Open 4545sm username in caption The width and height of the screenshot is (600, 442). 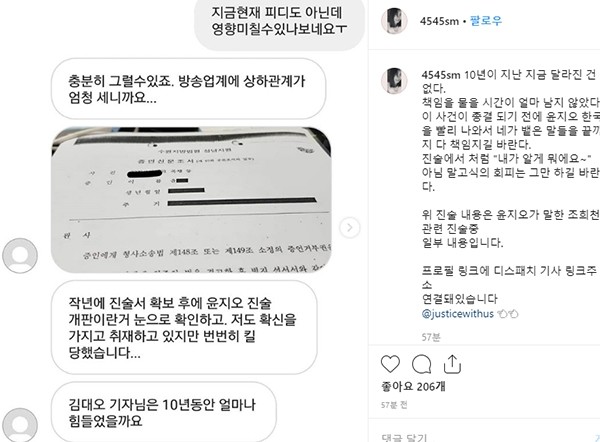pos(441,75)
